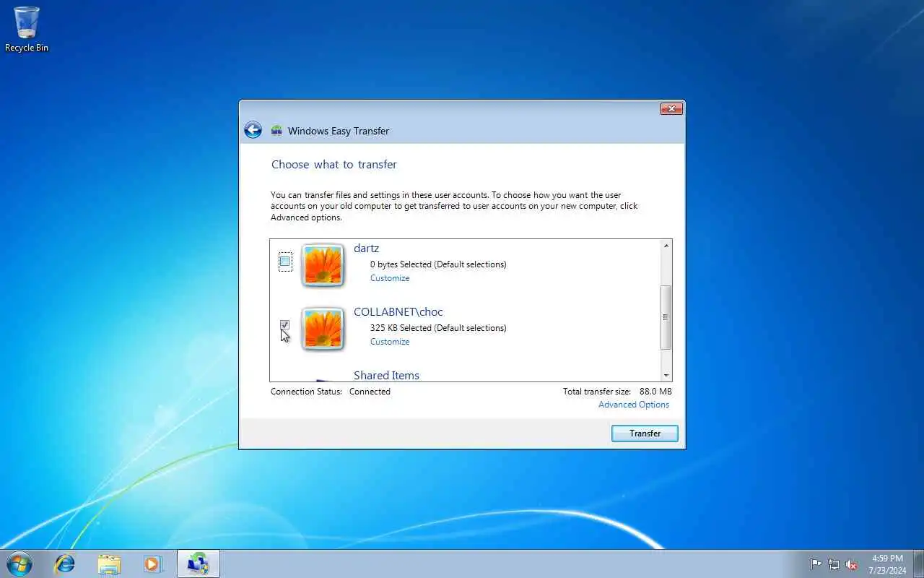
Task: Close the Windows Easy Transfer window
Action: coord(671,109)
